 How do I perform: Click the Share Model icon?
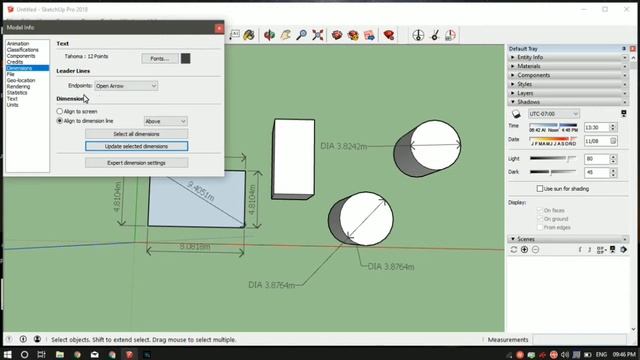[353, 35]
